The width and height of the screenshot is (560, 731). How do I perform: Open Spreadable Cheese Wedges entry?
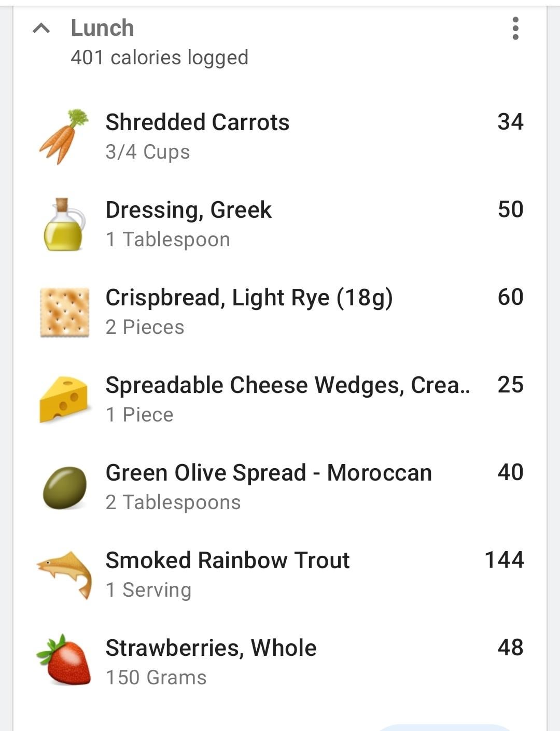click(287, 385)
